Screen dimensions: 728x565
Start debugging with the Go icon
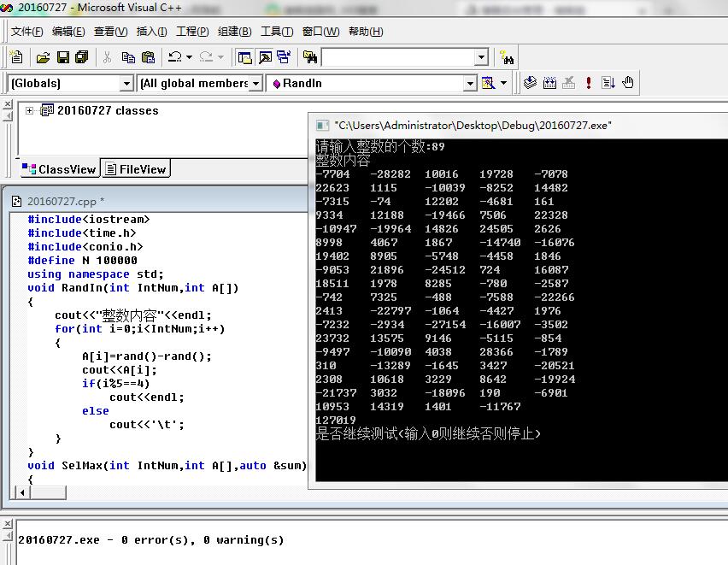(x=608, y=83)
